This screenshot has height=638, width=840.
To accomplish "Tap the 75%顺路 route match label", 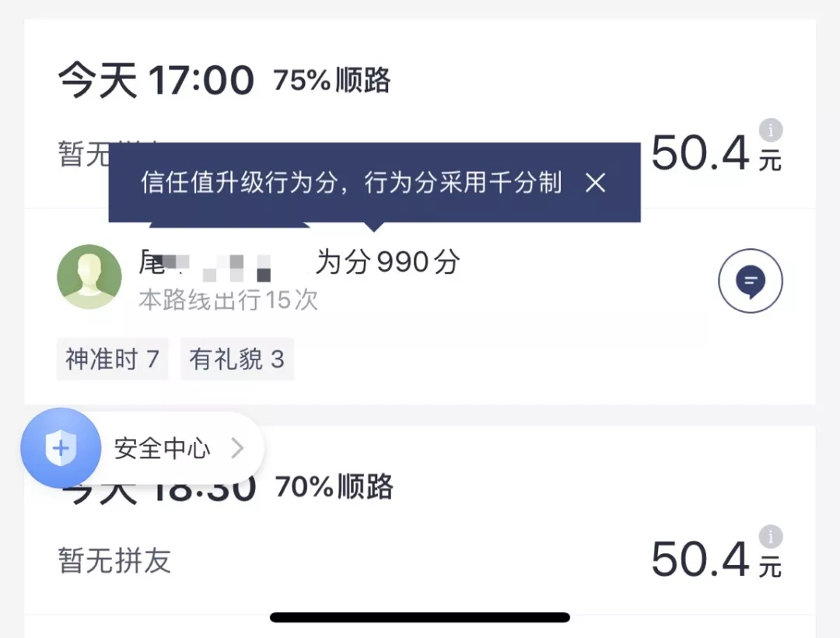I will point(332,80).
